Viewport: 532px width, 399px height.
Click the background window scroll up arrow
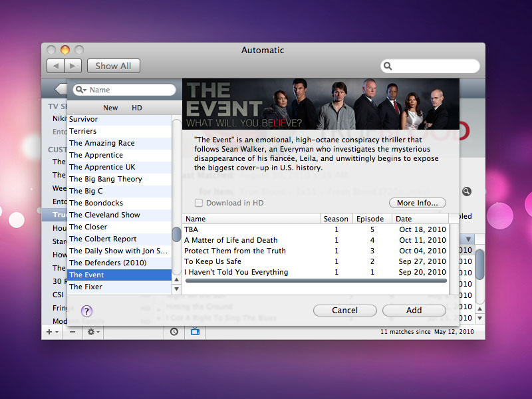coord(479,309)
